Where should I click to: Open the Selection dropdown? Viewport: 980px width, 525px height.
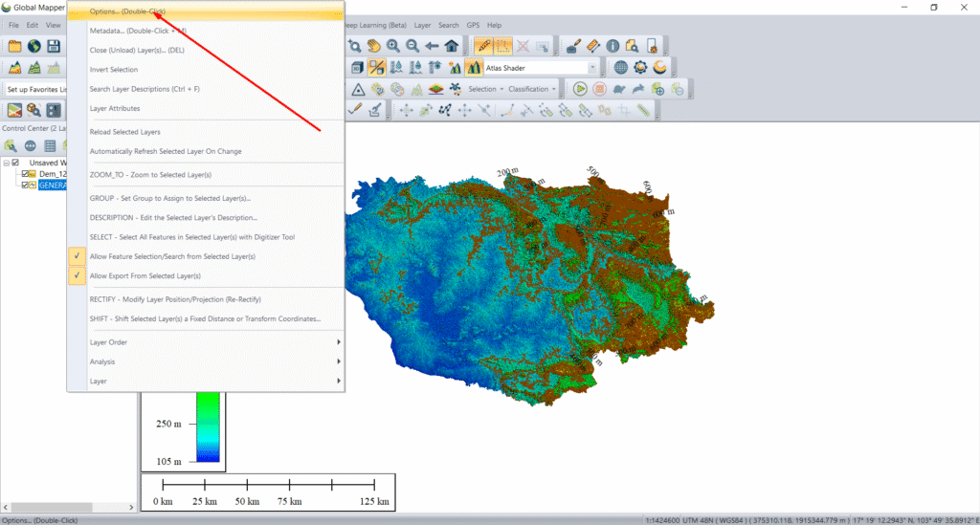click(x=485, y=89)
